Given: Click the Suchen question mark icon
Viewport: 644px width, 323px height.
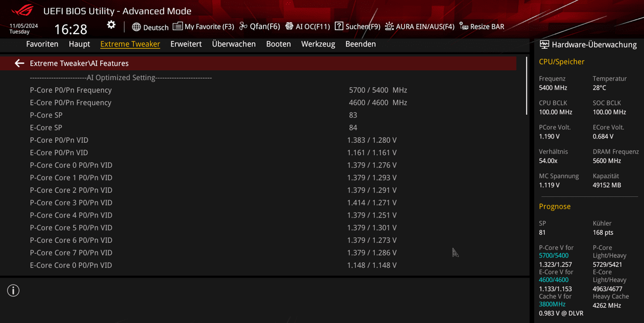Looking at the screenshot, I should coord(339,26).
